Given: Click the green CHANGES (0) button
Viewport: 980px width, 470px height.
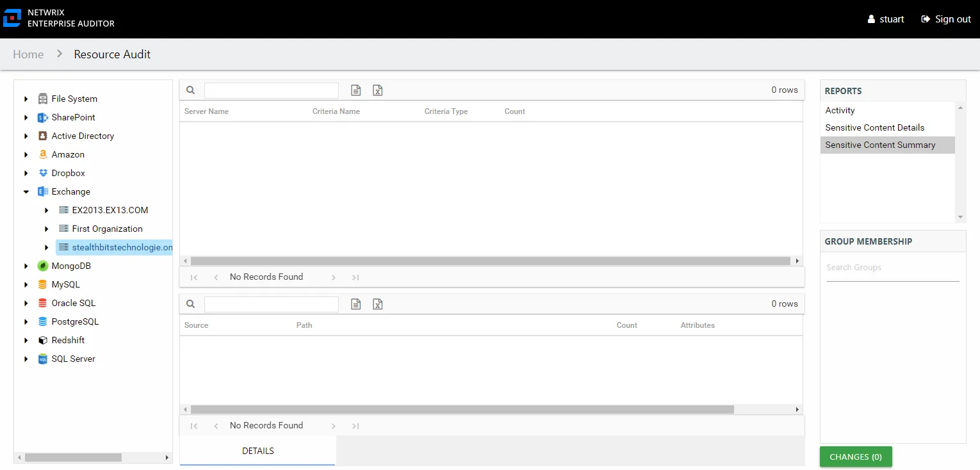Looking at the screenshot, I should pos(856,457).
